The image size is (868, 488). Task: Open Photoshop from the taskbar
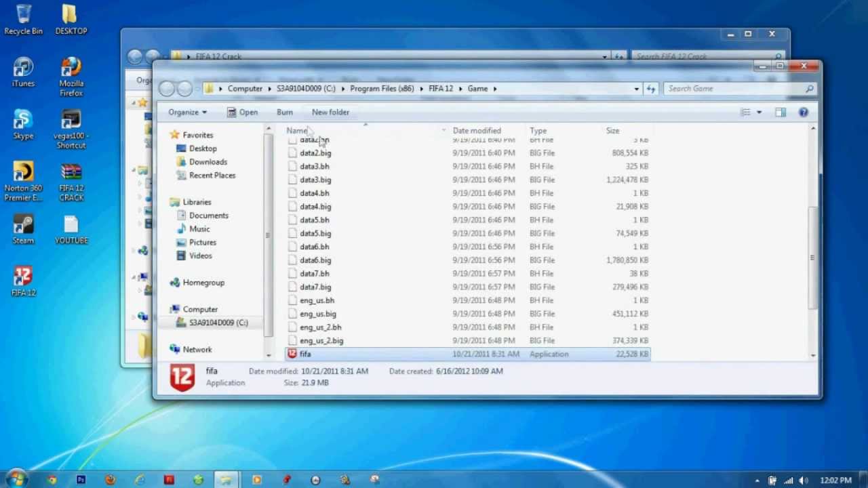[x=81, y=480]
